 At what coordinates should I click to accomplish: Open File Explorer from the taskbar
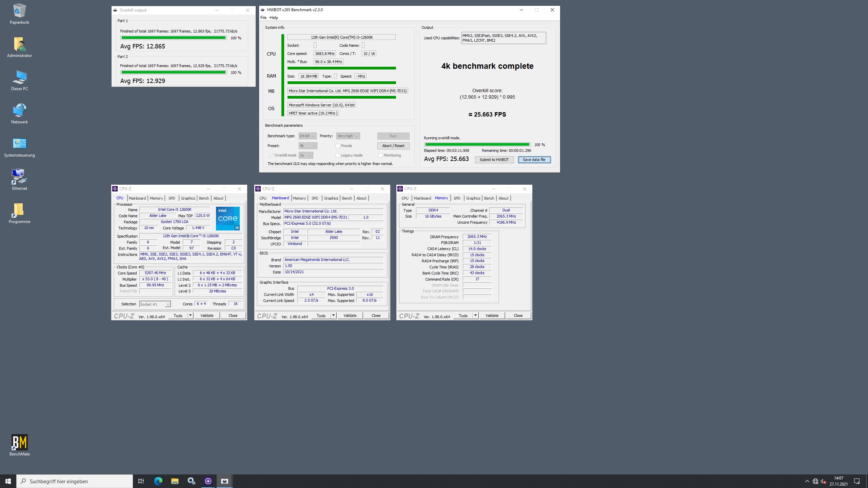click(175, 481)
